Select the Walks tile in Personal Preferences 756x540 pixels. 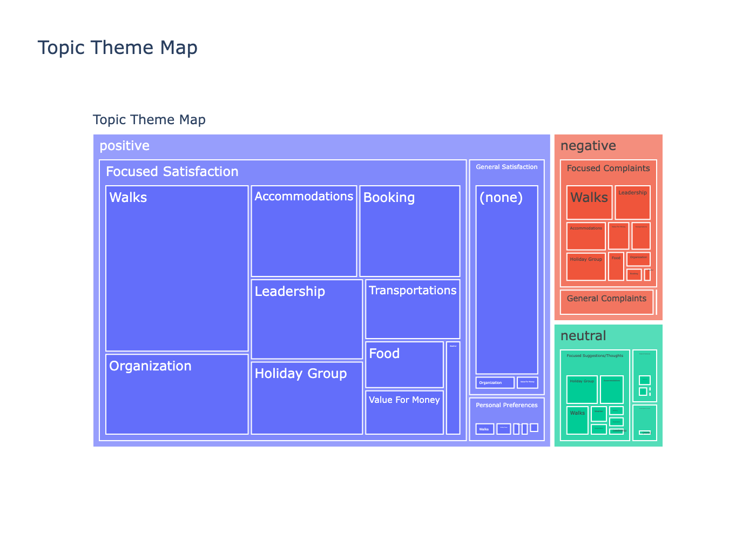tap(485, 429)
